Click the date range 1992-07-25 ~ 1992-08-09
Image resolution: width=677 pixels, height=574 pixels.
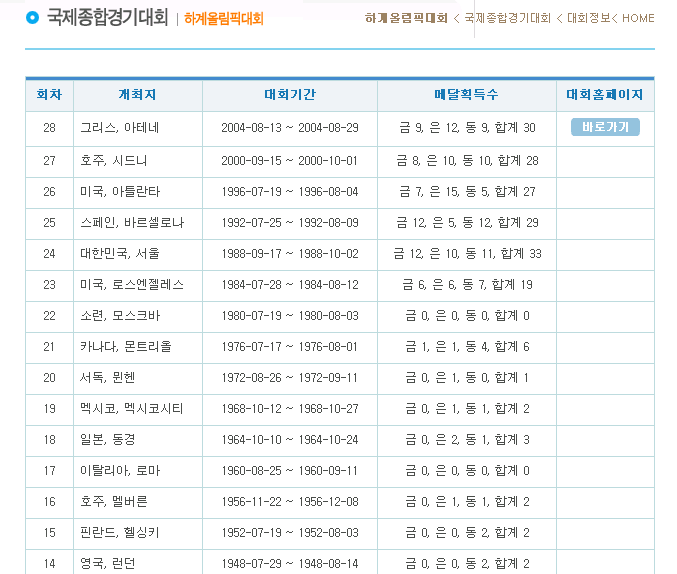[x=290, y=223]
